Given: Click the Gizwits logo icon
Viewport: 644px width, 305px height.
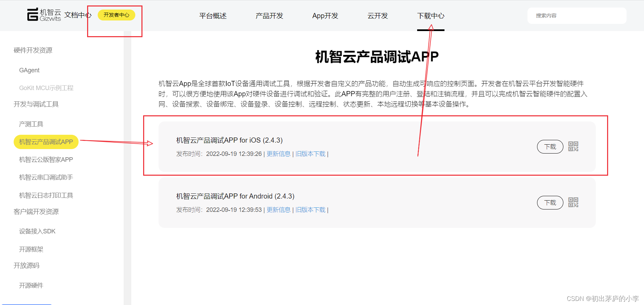Looking at the screenshot, I should 44,15.
